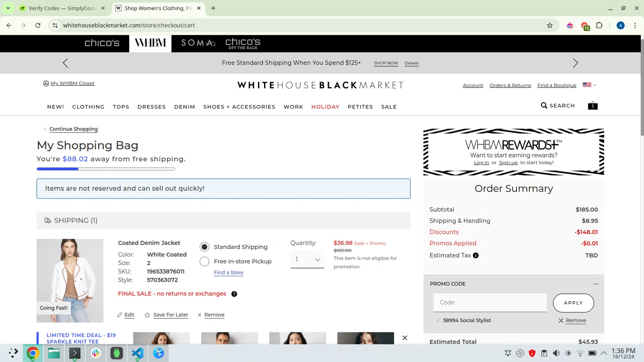The image size is (644, 362).
Task: Switch to the Chico's Off The Rack tab
Action: click(x=243, y=43)
